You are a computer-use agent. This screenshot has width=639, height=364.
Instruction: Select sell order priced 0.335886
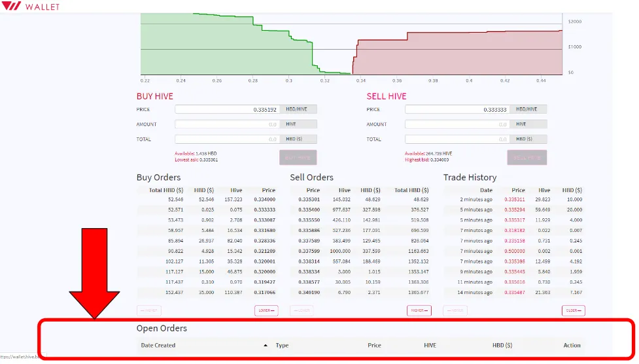tap(360, 231)
